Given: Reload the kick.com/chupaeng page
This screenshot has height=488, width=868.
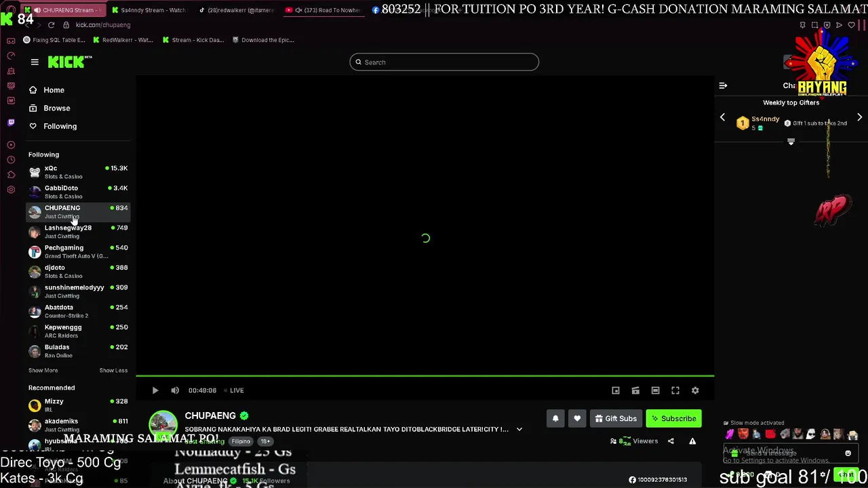Looking at the screenshot, I should click(51, 25).
